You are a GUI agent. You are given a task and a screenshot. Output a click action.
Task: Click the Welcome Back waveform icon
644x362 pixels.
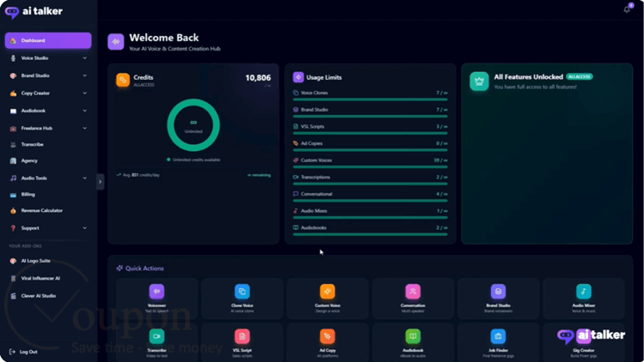(116, 42)
